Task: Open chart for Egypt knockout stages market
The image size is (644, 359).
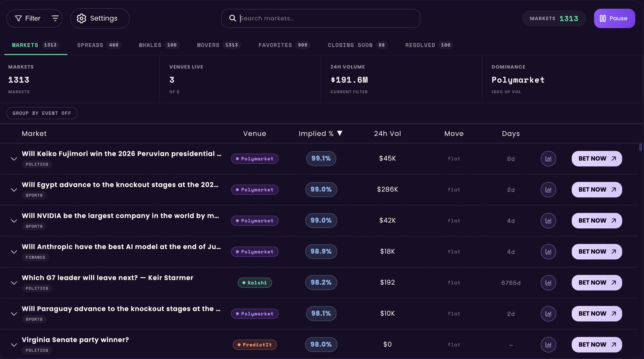Action: pyautogui.click(x=548, y=190)
